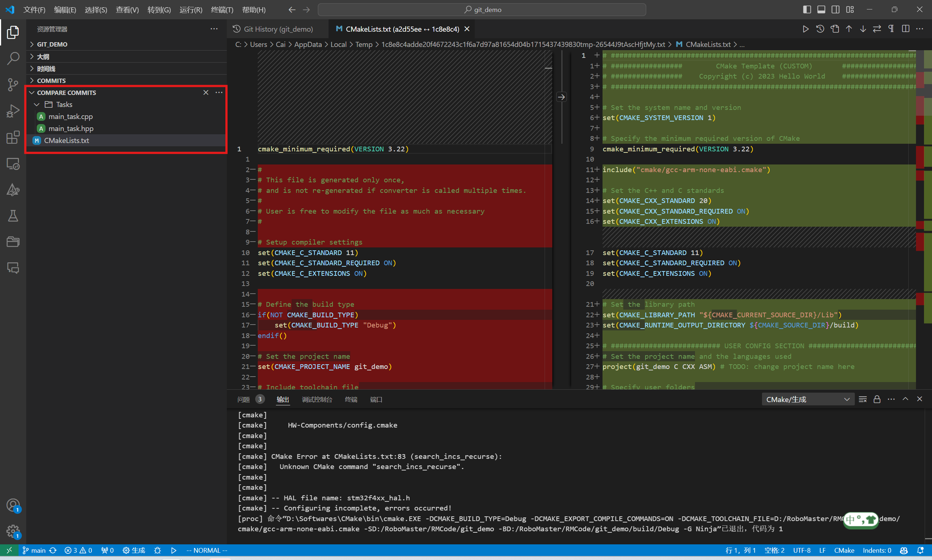Toggle inline diff view icon

[905, 29]
